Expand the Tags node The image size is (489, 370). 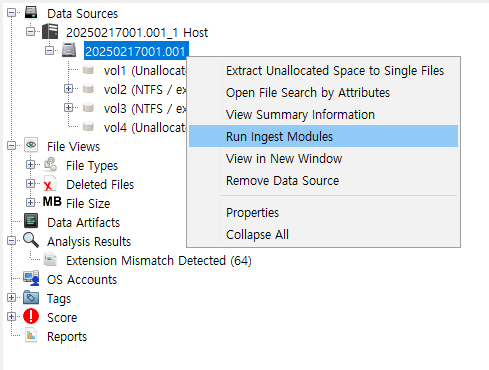pos(11,297)
